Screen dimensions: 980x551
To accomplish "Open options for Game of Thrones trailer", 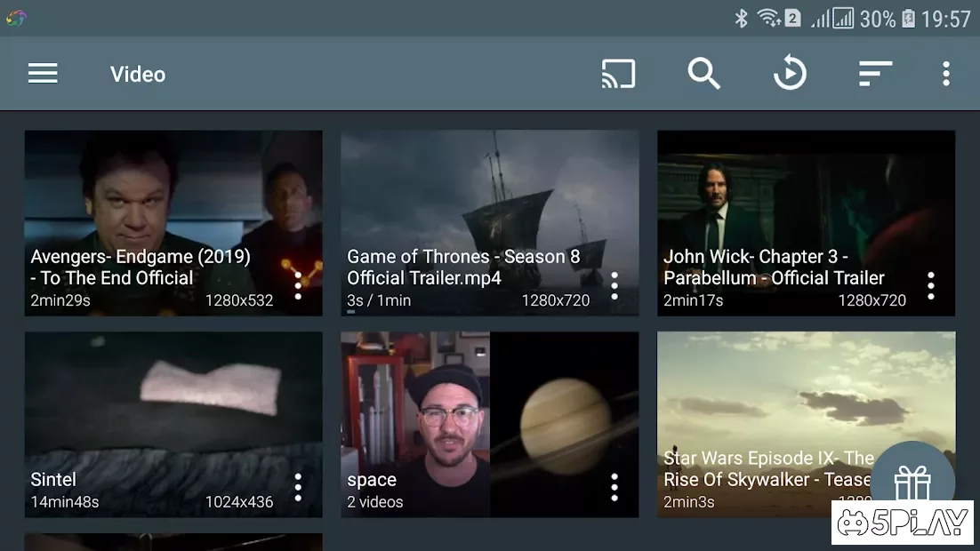I will point(615,285).
